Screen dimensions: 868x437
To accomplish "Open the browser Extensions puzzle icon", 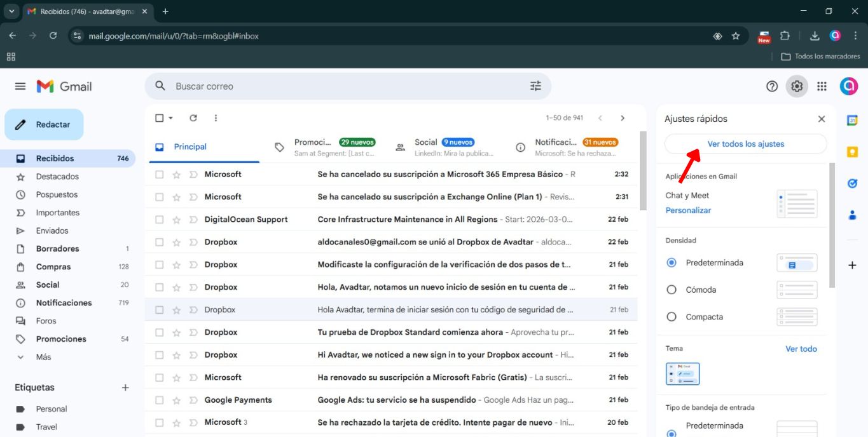I will coord(785,36).
